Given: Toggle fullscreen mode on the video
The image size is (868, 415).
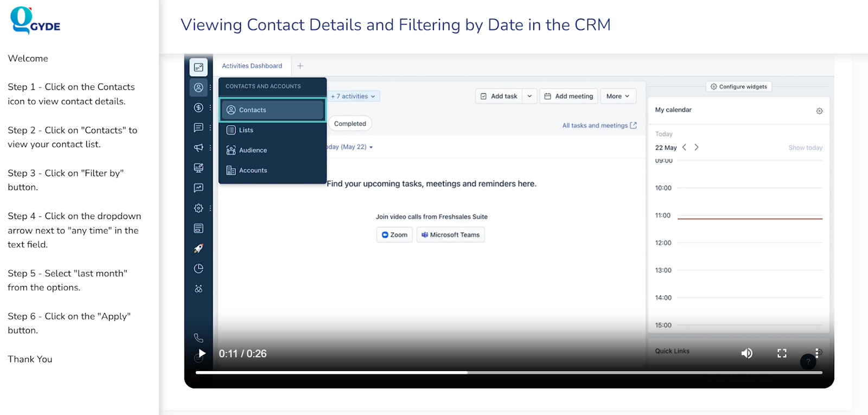Looking at the screenshot, I should pos(782,353).
